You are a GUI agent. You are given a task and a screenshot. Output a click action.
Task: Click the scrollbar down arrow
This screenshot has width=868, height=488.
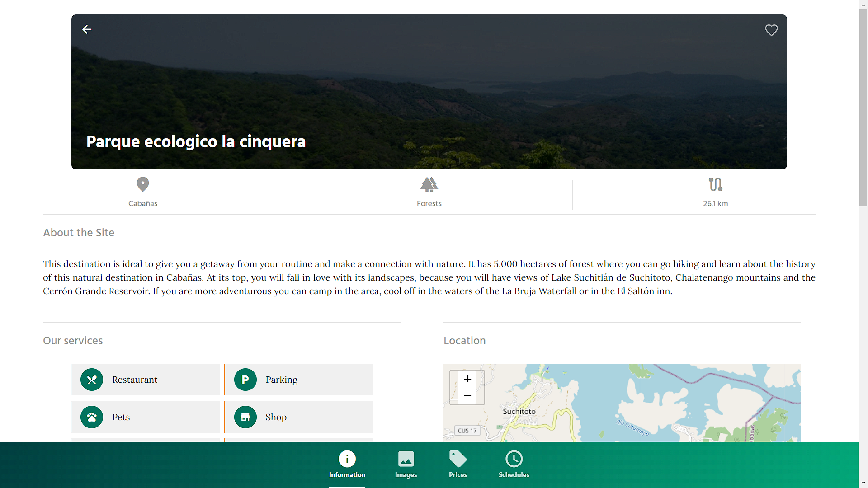(863, 483)
